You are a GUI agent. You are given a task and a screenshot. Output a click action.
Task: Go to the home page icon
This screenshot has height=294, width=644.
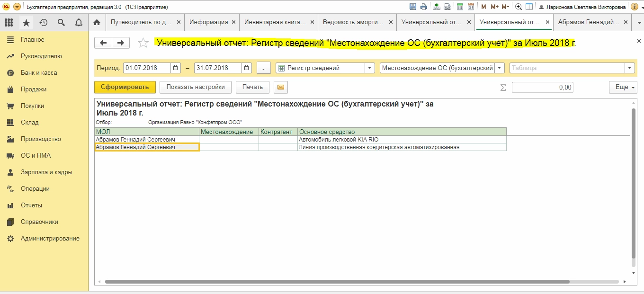point(97,22)
